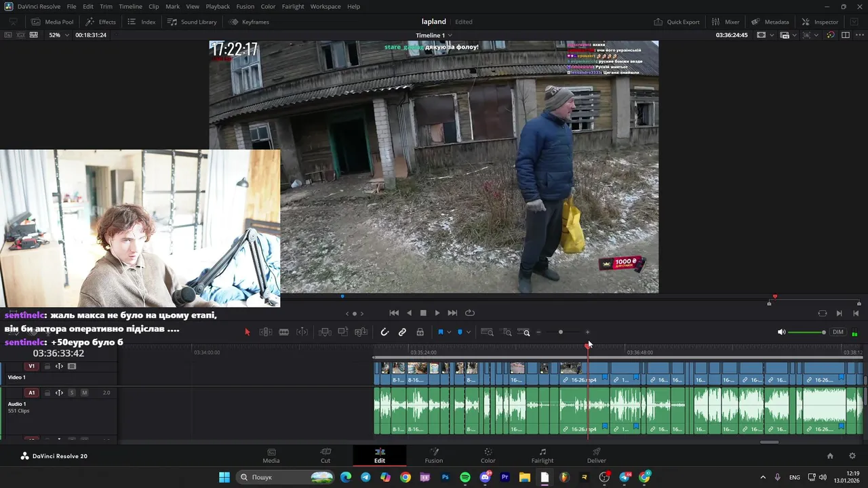The width and height of the screenshot is (868, 488).
Task: Stop playback
Action: [x=423, y=313]
